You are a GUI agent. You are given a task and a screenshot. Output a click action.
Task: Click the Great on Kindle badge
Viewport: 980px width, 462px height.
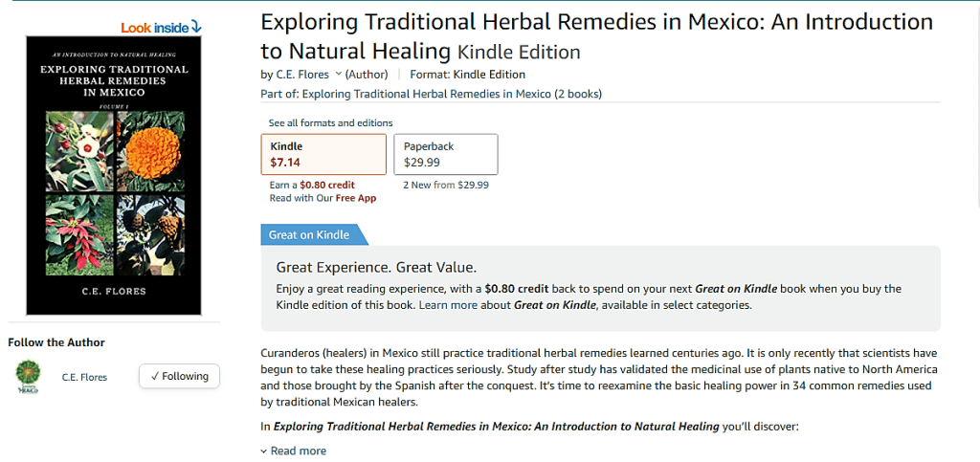(x=310, y=234)
